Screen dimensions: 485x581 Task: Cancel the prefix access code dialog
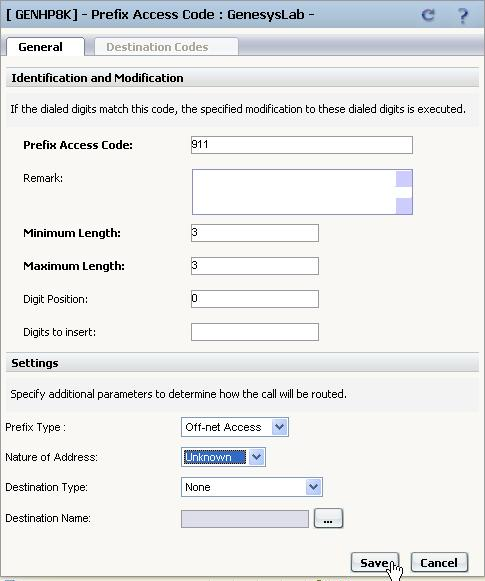(x=439, y=563)
